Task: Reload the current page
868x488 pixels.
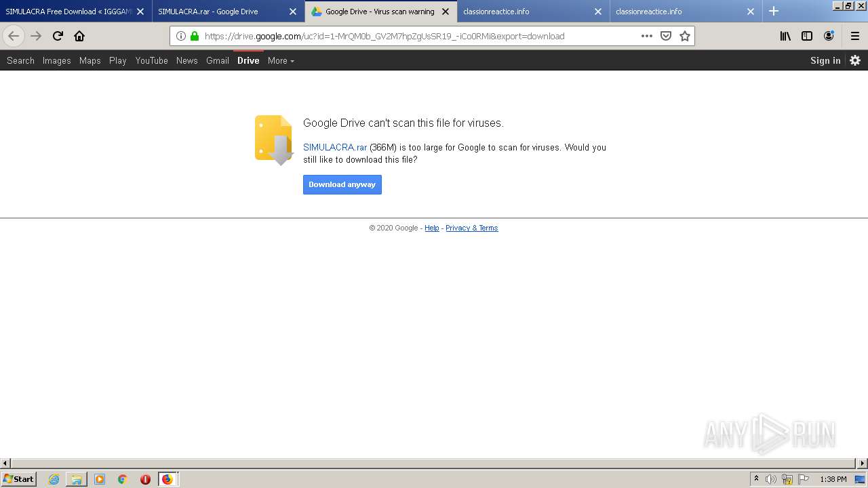Action: pyautogui.click(x=58, y=36)
